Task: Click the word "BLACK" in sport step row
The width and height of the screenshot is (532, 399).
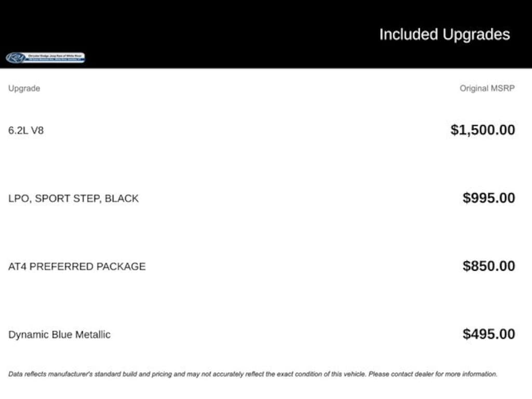Action: click(122, 198)
